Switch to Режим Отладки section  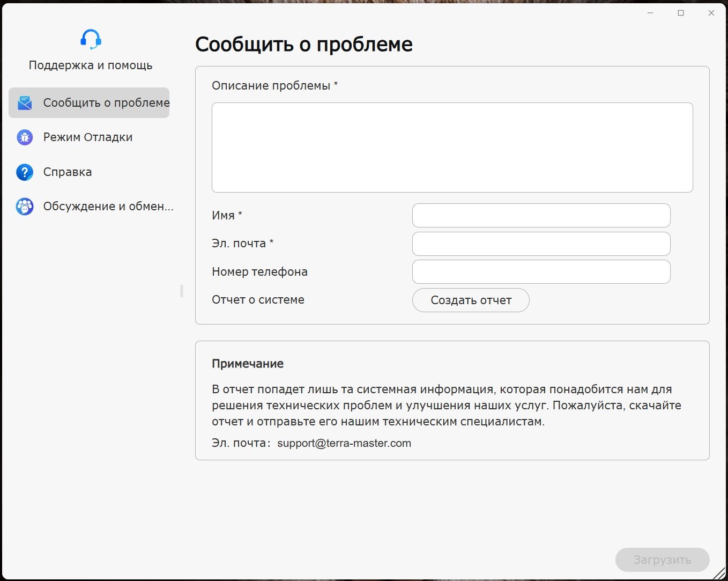[88, 137]
